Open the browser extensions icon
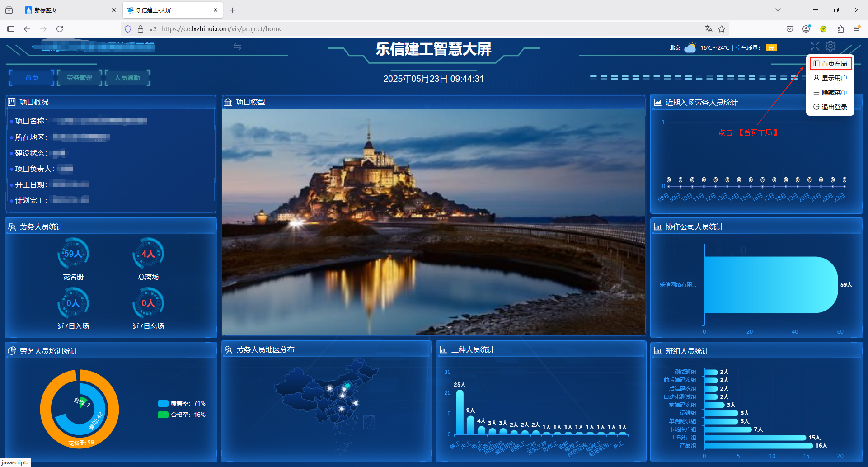 (x=840, y=29)
